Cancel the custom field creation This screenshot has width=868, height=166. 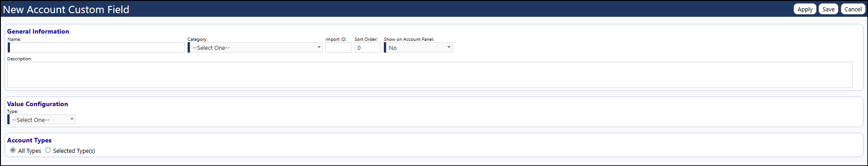pos(853,9)
